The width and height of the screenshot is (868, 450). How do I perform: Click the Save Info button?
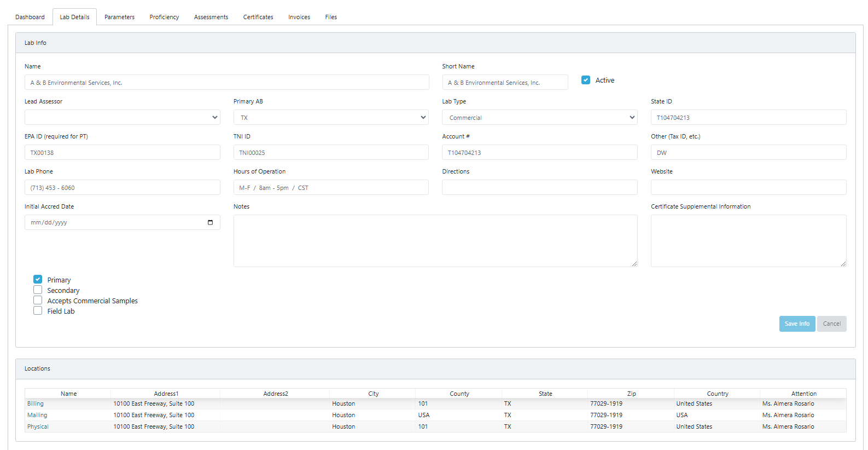pos(797,324)
